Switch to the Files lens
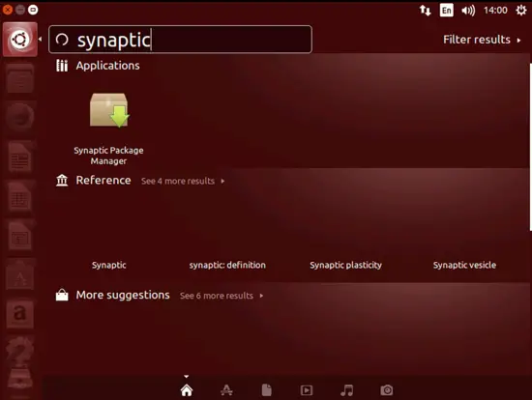 (x=267, y=390)
